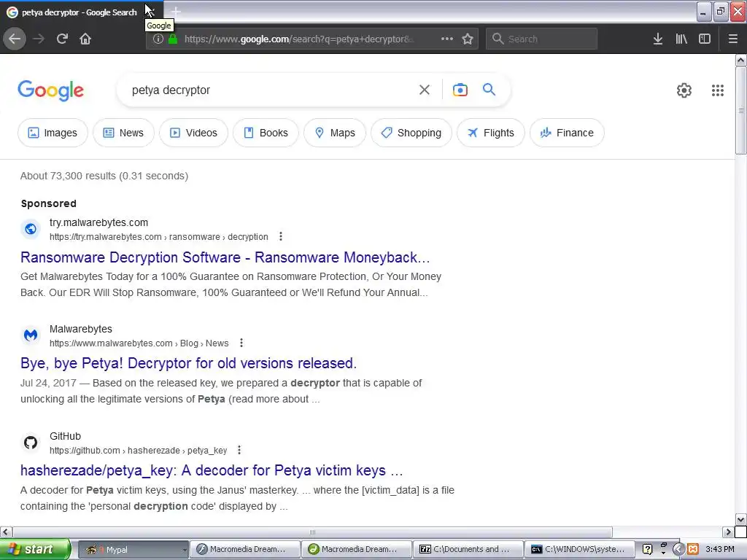Clear the Google search query
Viewport: 747px width, 560px height.
click(x=425, y=90)
